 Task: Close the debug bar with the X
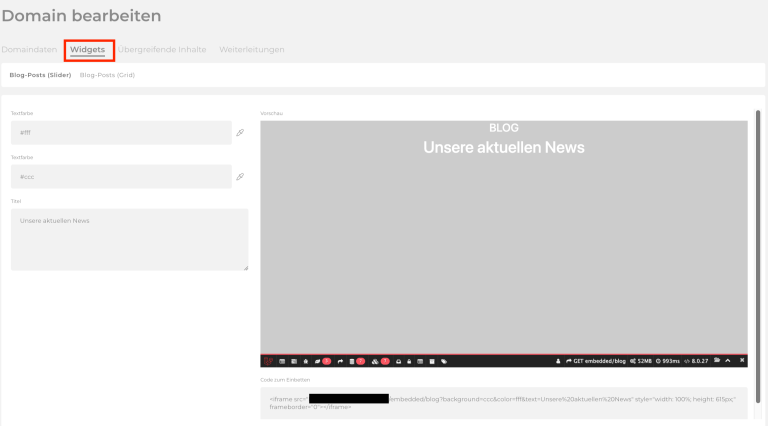tap(742, 361)
